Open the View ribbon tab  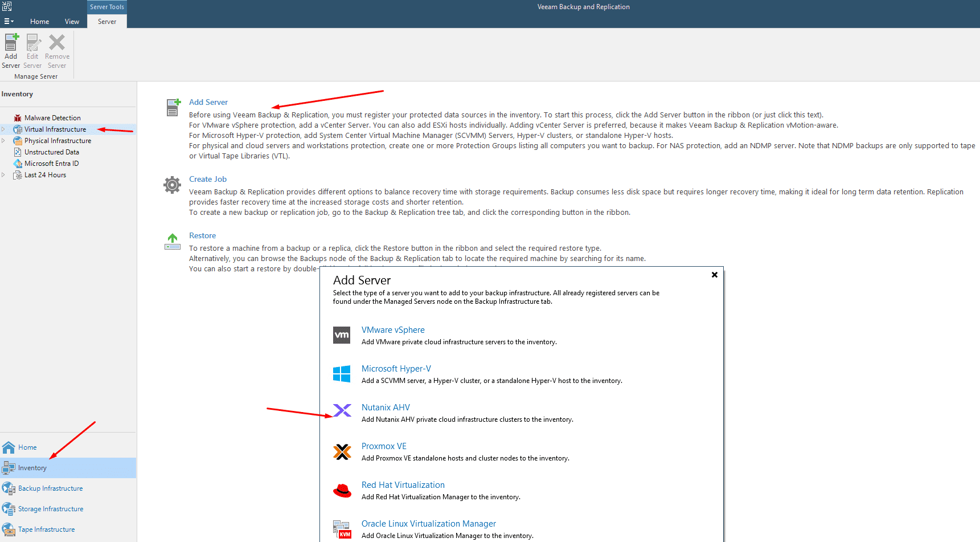pos(72,22)
